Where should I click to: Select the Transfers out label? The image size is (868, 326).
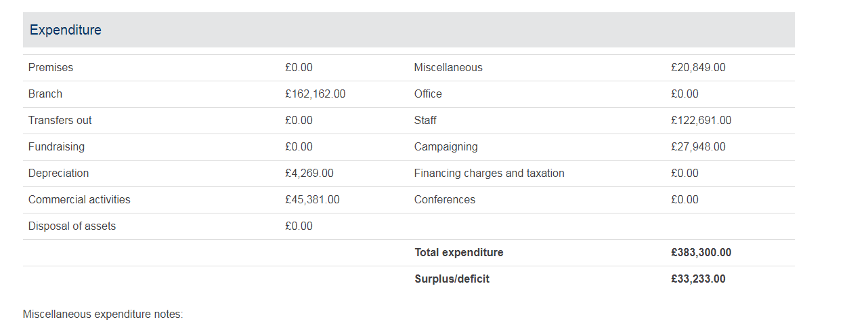[x=60, y=121]
